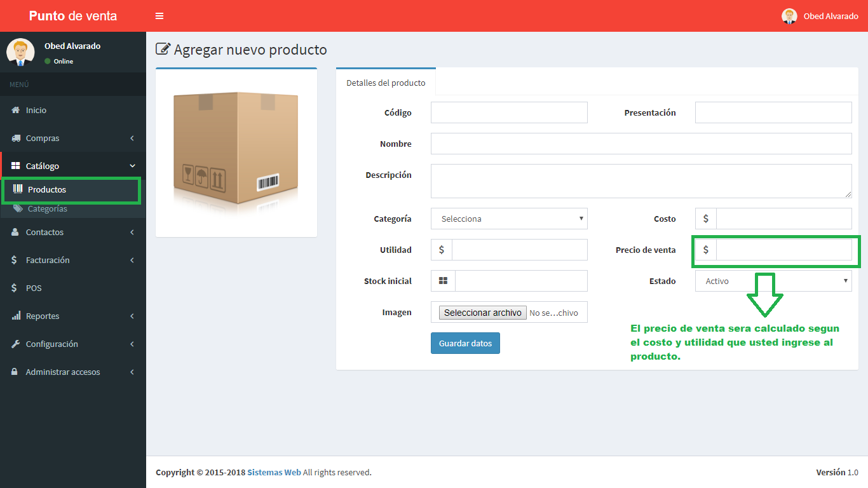Expand the Configuración menu chevron
Screen dimensions: 868x488
tap(132, 344)
